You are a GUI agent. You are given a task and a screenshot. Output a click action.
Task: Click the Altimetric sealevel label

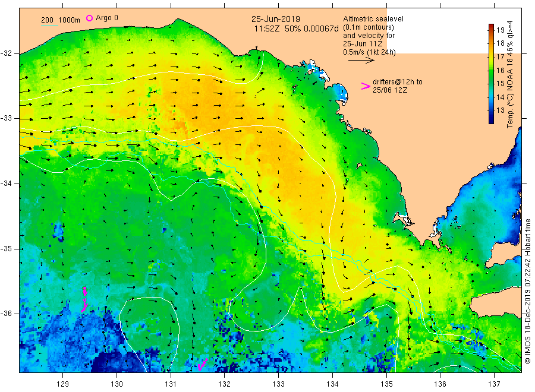(x=373, y=19)
